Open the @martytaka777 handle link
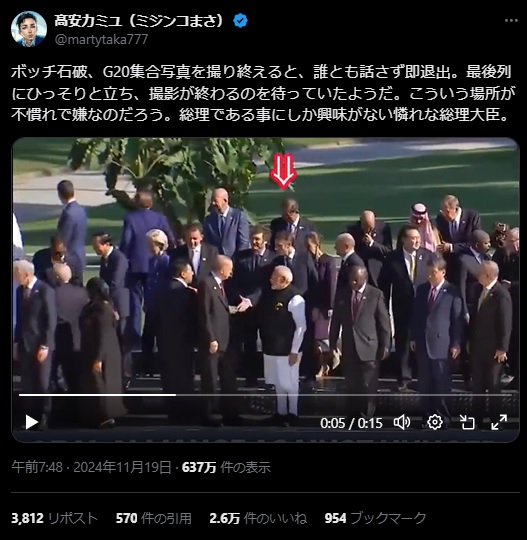Image resolution: width=527 pixels, height=540 pixels. point(101,40)
